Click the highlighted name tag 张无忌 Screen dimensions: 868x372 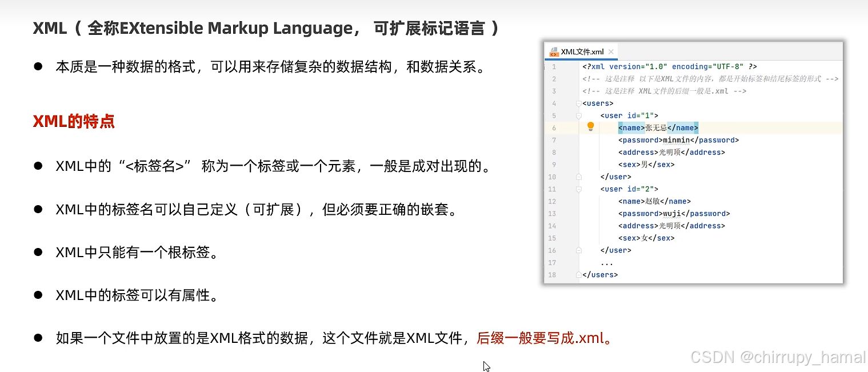(x=658, y=128)
